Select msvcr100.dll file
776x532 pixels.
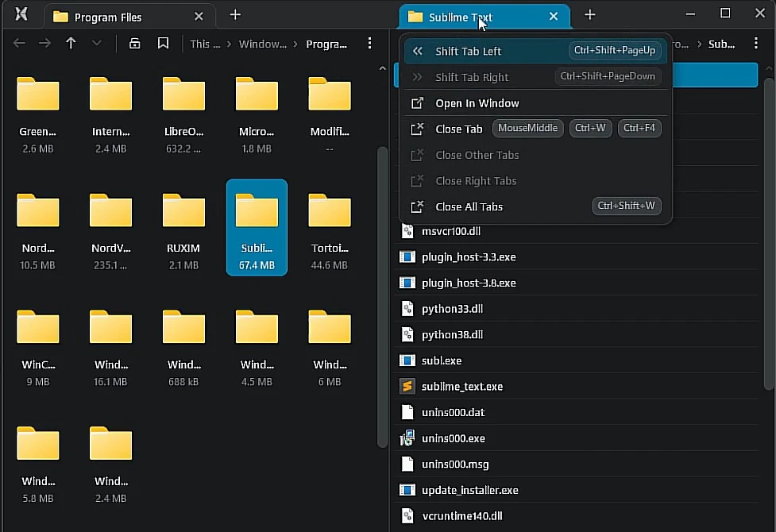click(x=577, y=231)
